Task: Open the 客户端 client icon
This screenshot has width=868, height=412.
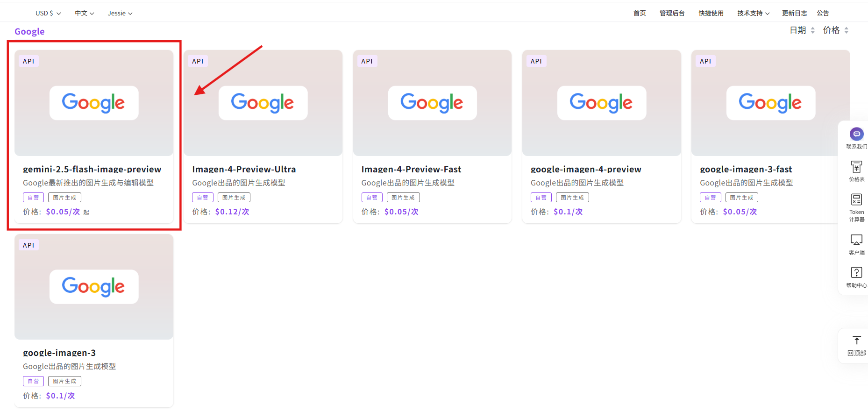Action: pyautogui.click(x=856, y=240)
